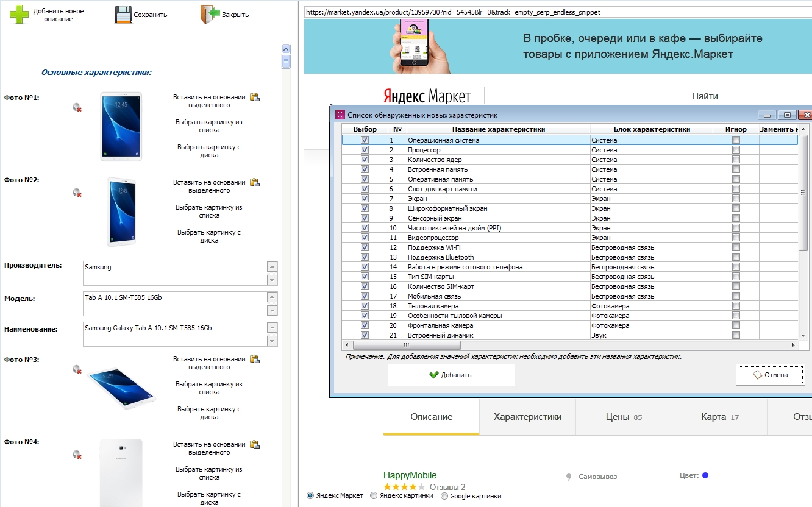Click paste icon beside Photo №3

click(255, 359)
